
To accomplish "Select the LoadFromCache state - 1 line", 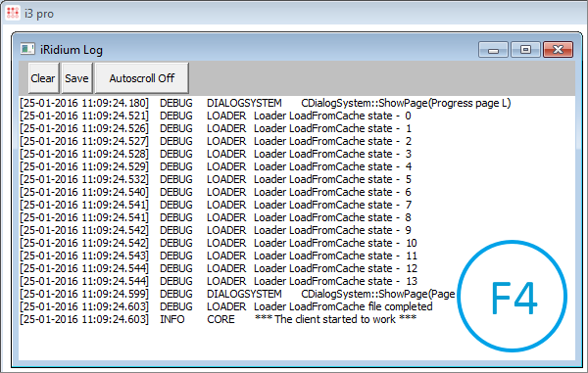I will pos(216,128).
